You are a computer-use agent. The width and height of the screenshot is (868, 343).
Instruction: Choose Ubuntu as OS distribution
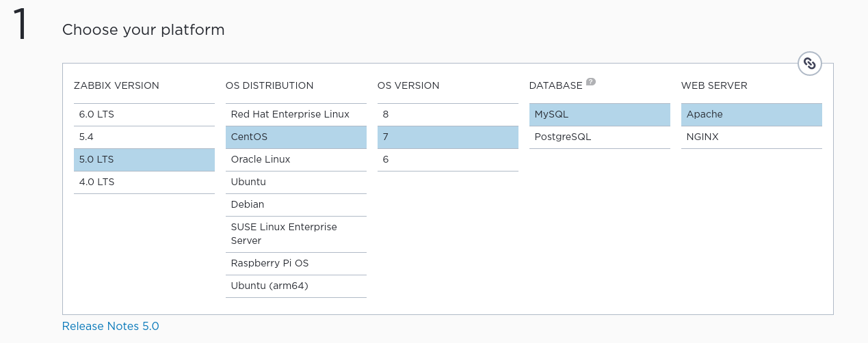(295, 182)
